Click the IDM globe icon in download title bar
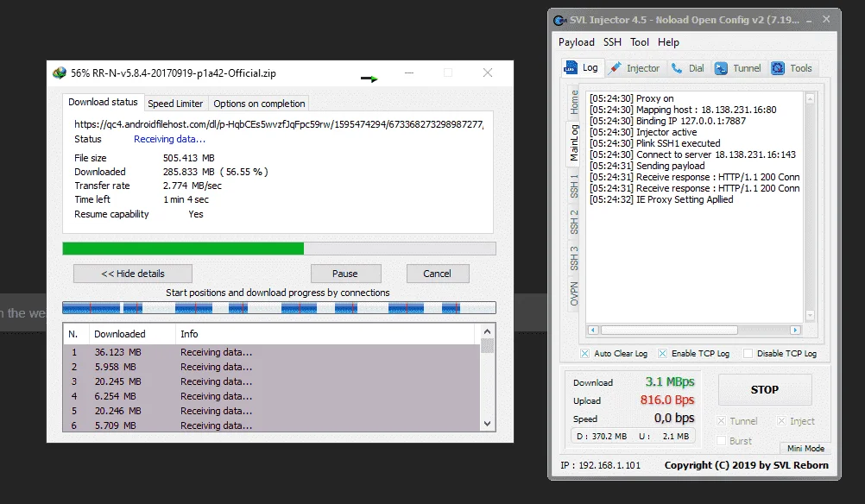 (x=59, y=72)
